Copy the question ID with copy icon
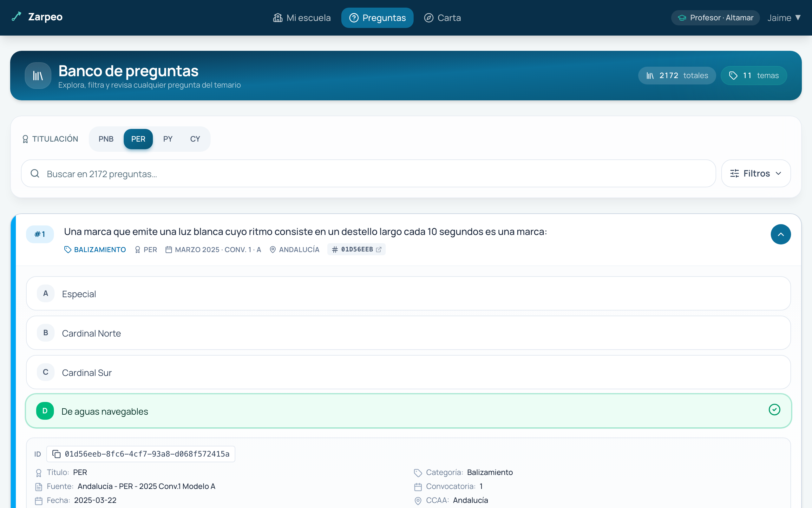 [57, 454]
